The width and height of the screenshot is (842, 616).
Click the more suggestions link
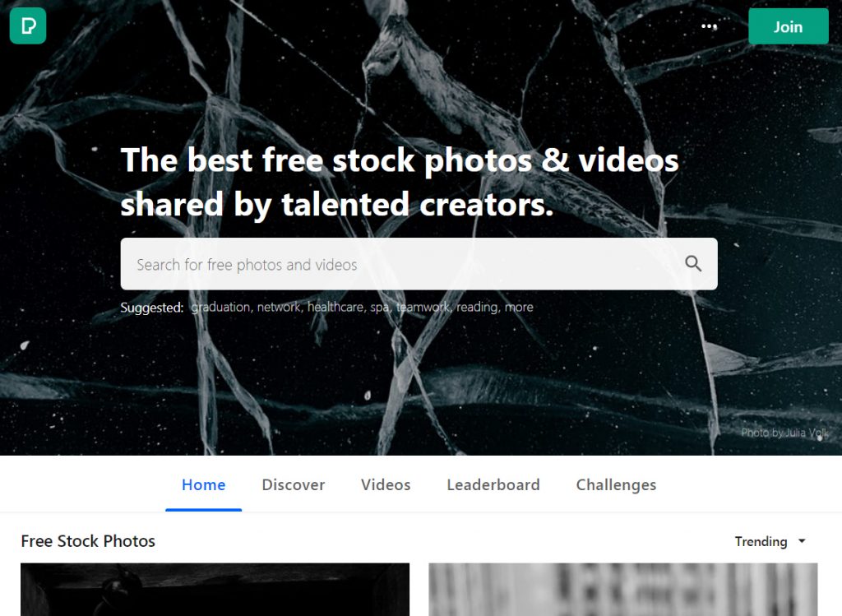click(x=520, y=308)
